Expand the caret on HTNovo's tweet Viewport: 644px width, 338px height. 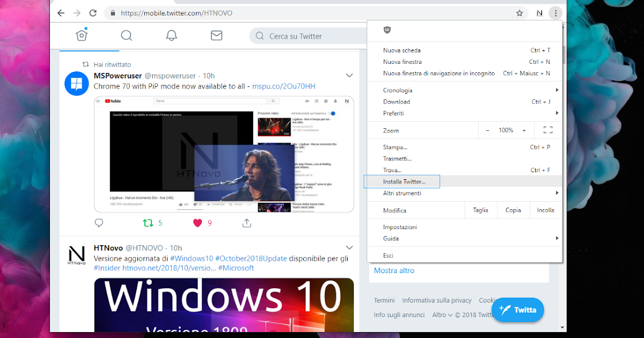(x=349, y=247)
